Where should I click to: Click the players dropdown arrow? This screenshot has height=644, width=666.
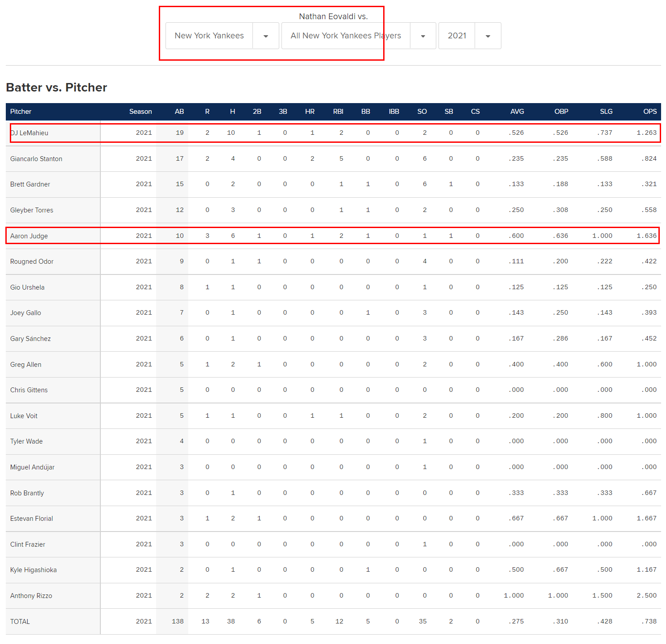coord(423,36)
